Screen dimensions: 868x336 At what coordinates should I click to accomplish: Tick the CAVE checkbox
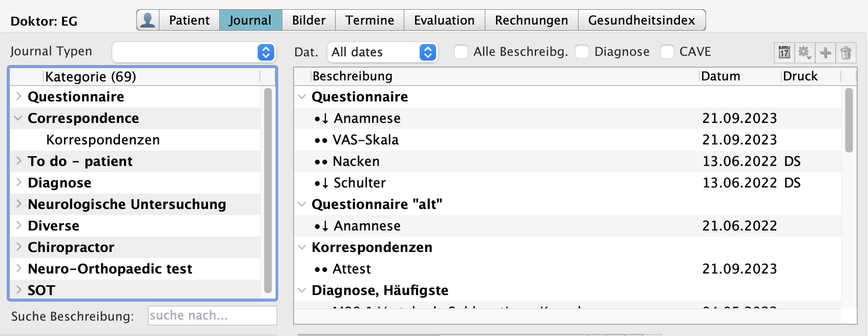[667, 52]
